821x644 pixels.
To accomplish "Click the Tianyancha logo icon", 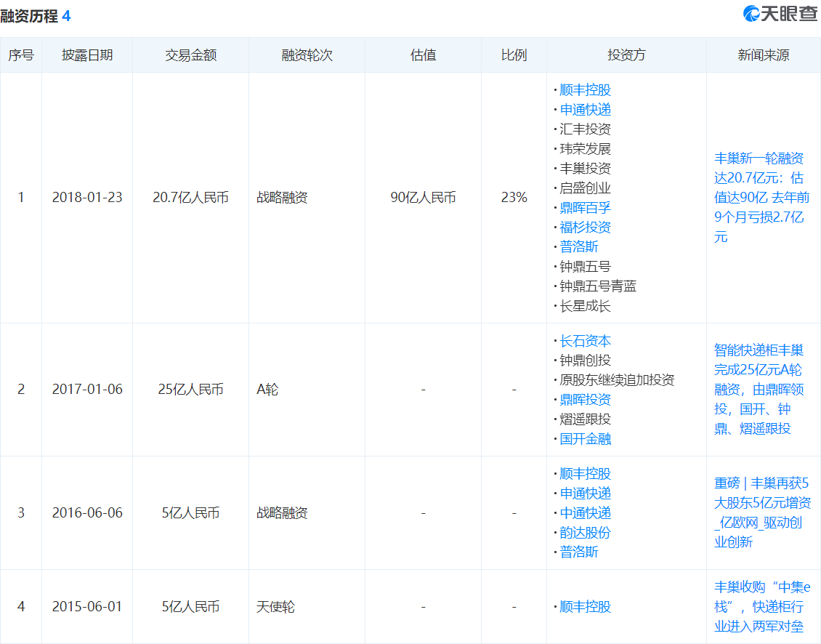I will click(x=751, y=14).
